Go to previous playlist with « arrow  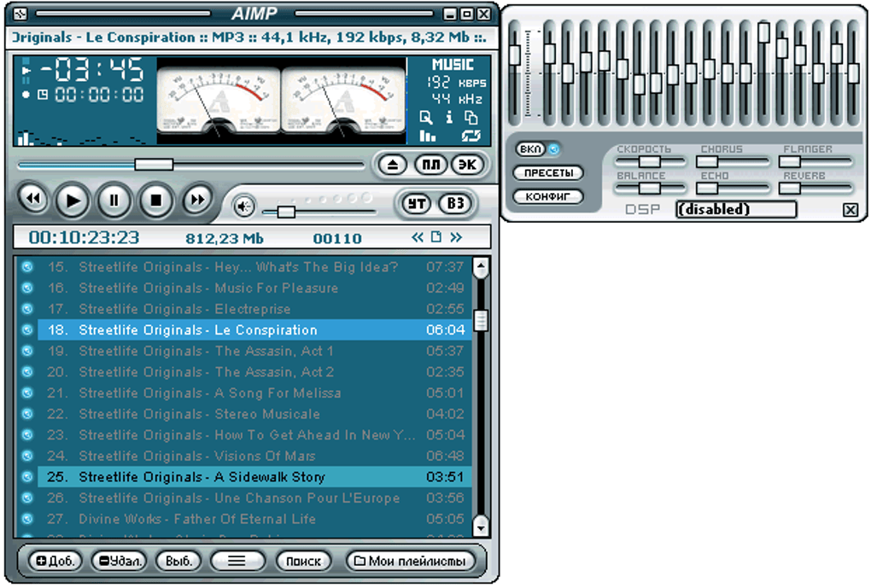click(x=418, y=237)
